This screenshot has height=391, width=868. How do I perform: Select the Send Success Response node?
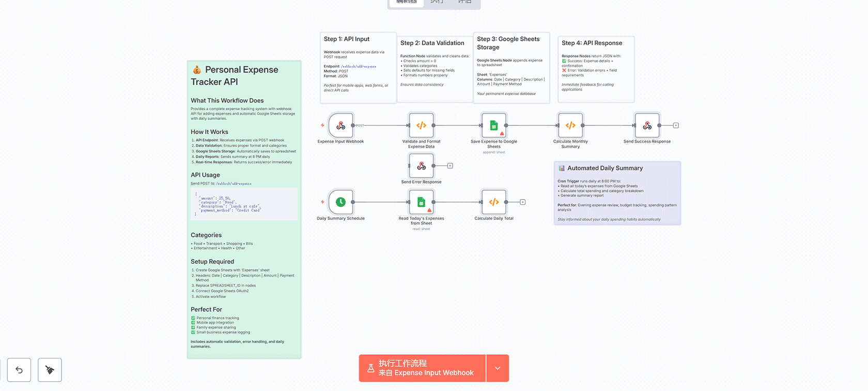[647, 126]
